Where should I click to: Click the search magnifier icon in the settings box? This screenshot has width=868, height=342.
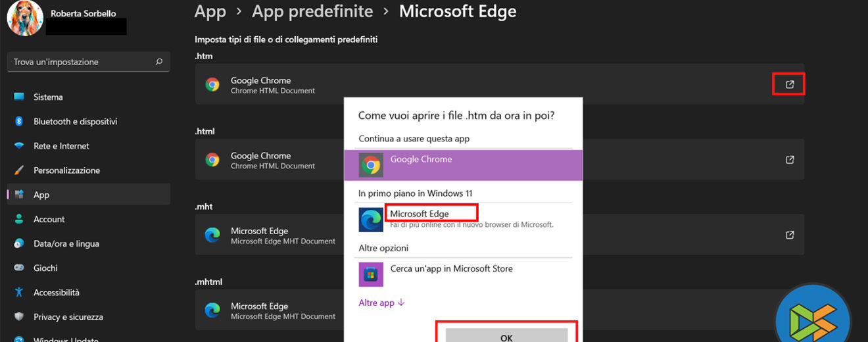pos(158,62)
